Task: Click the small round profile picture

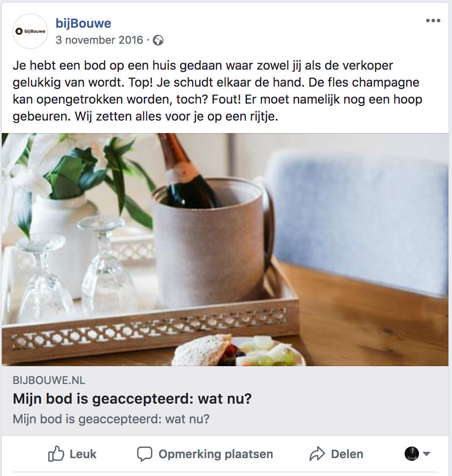Action: pyautogui.click(x=412, y=454)
